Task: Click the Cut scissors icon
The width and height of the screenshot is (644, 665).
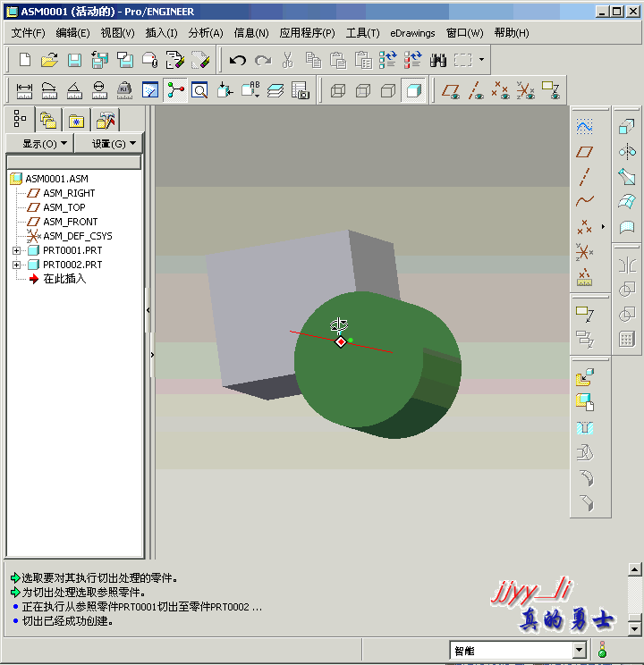Action: [288, 60]
